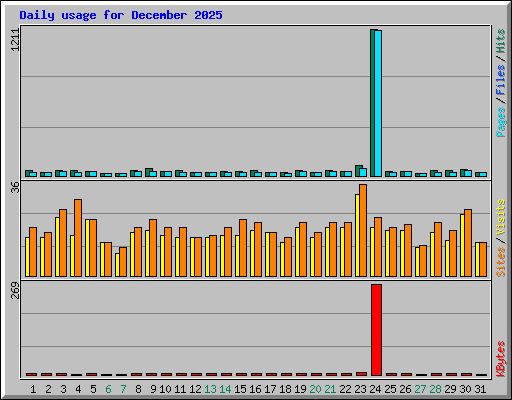The height and width of the screenshot is (400, 512).
Task: Click weekend day label 20 on the x-axis
Action: [x=315, y=389]
